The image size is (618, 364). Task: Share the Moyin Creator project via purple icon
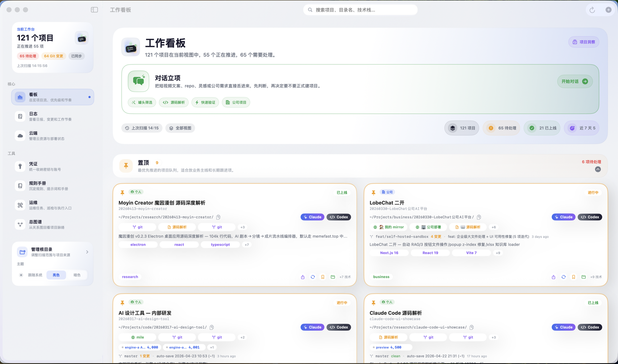(302, 277)
